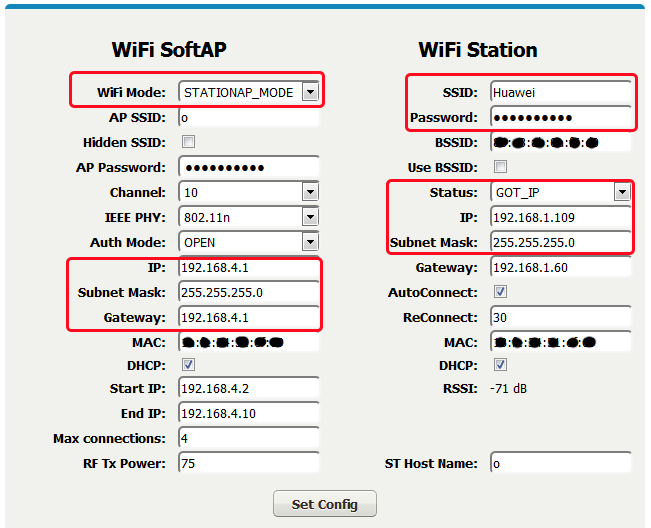The height and width of the screenshot is (528, 651).
Task: Click the AP SSID input field
Action: tap(249, 117)
